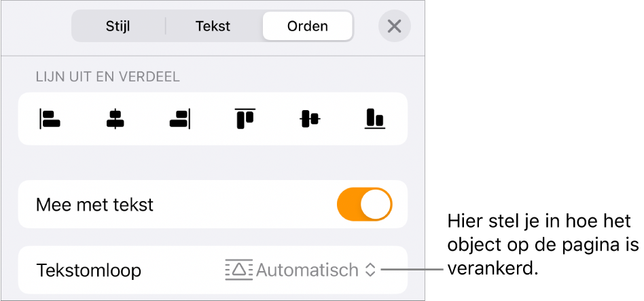Align object to right edge

180,120
